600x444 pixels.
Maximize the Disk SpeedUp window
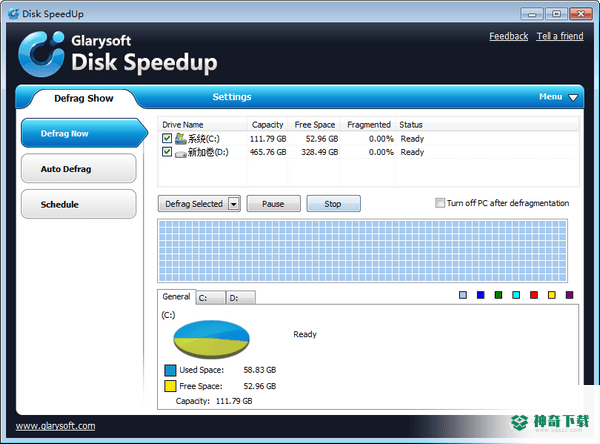(556, 14)
